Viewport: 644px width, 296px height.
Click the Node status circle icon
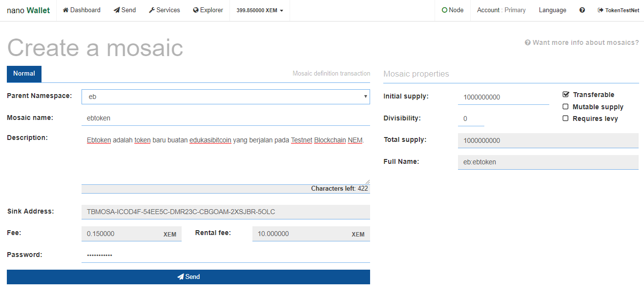click(444, 10)
